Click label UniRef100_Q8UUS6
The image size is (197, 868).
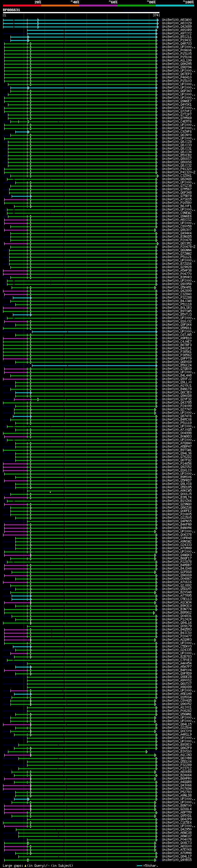tap(177, 162)
